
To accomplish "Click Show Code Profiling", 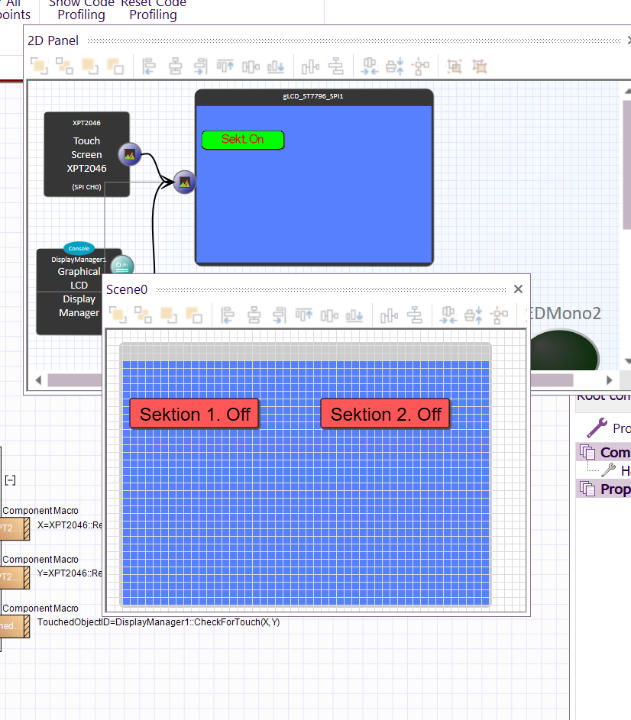I will pos(81,9).
